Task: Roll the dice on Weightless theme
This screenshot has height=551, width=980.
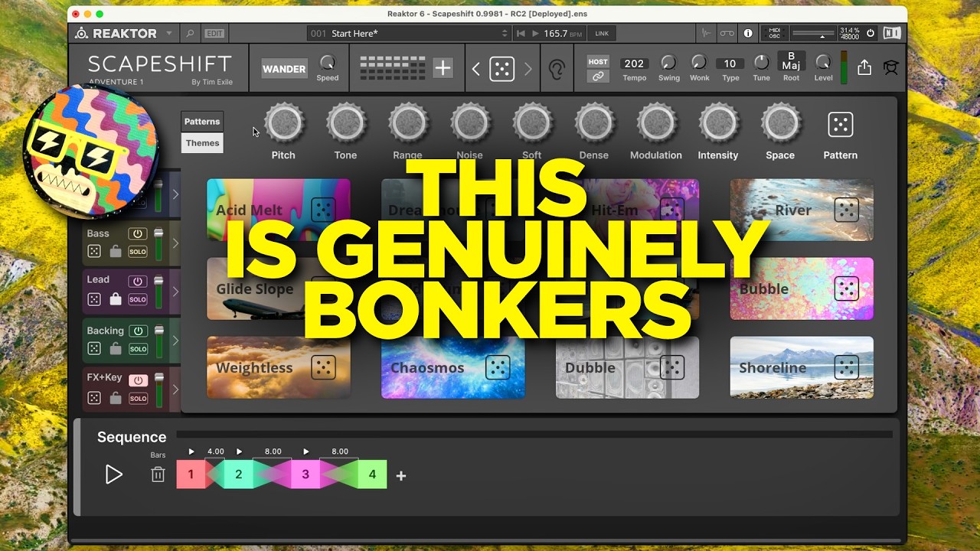Action: tap(323, 367)
